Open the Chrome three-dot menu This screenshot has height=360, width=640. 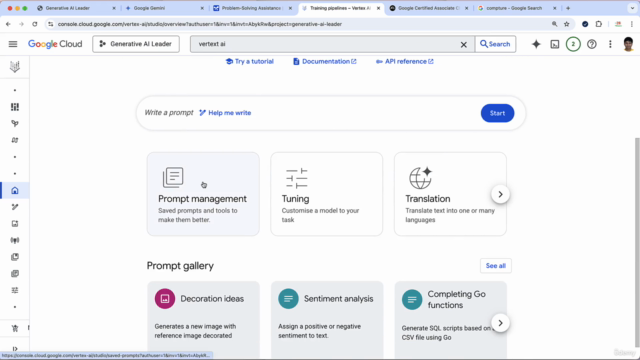tap(632, 24)
